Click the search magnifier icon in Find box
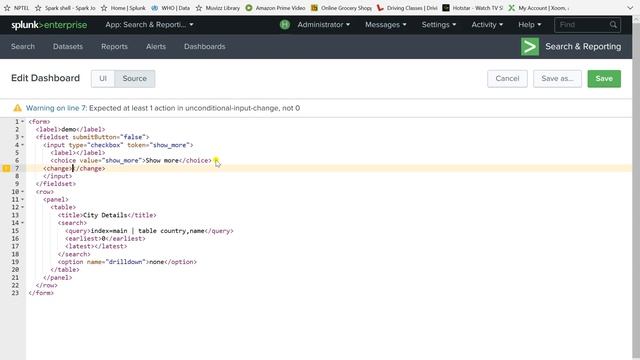640x360 pixels. pos(613,25)
